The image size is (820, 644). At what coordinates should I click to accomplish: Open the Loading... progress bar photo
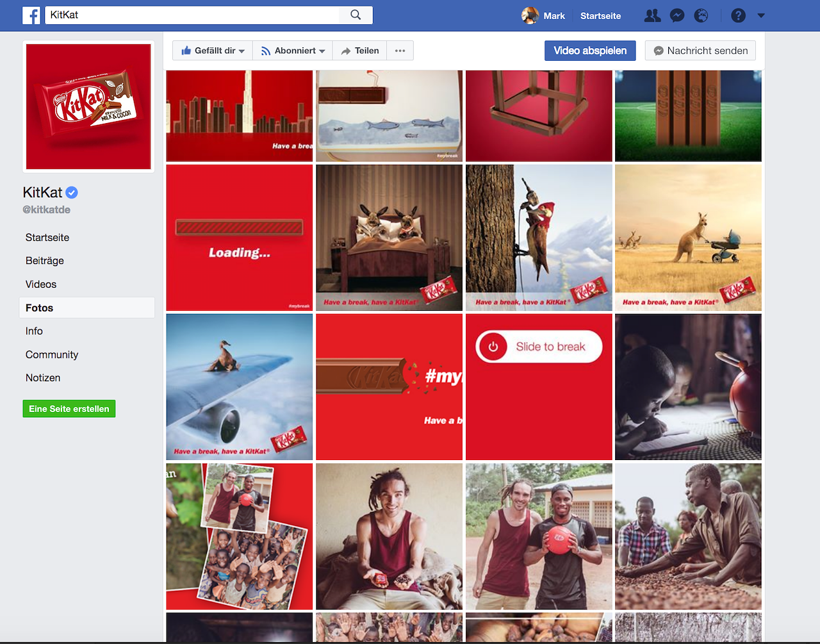pyautogui.click(x=240, y=238)
